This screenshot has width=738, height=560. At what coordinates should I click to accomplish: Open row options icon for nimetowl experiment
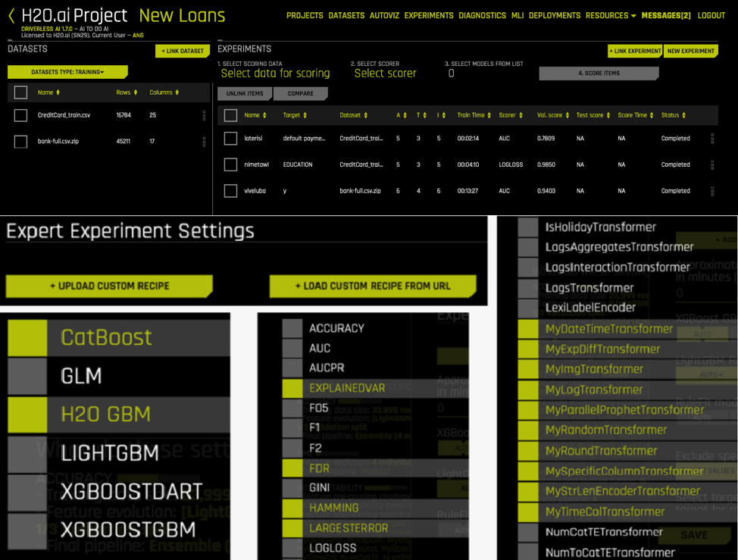(x=711, y=164)
